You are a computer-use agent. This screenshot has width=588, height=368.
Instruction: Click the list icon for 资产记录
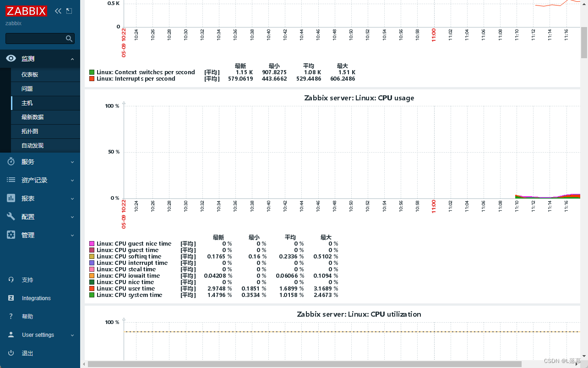[11, 180]
